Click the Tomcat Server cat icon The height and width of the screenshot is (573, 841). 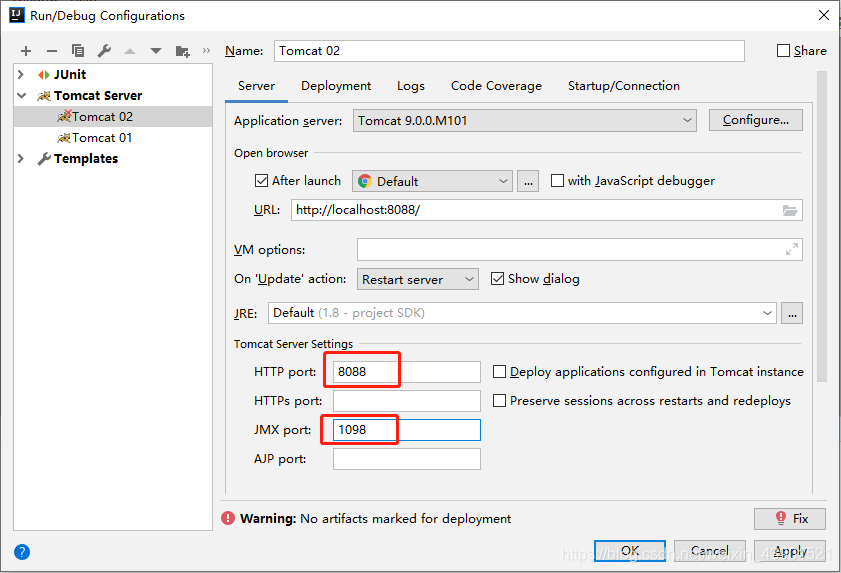44,96
